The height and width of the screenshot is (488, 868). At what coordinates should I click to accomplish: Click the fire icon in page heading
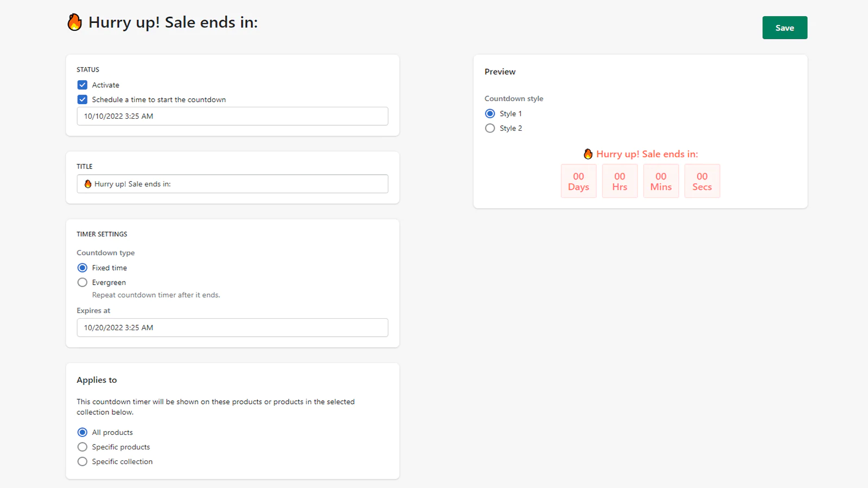[75, 22]
